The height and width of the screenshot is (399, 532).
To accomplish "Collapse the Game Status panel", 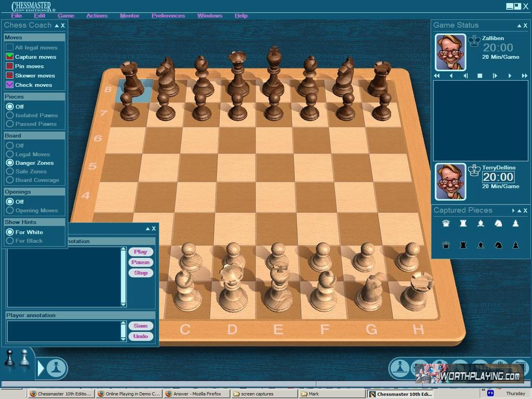I will 518,25.
